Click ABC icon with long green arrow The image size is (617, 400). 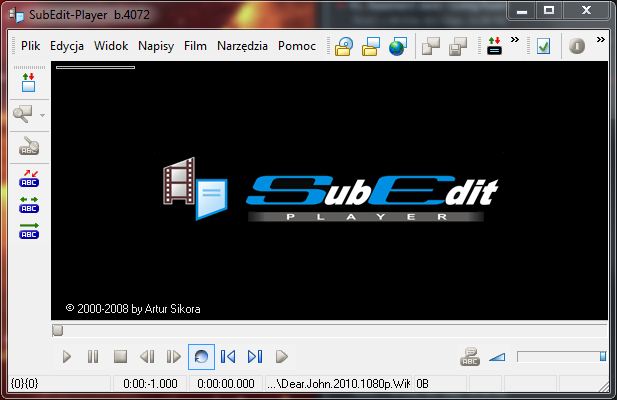click(29, 230)
